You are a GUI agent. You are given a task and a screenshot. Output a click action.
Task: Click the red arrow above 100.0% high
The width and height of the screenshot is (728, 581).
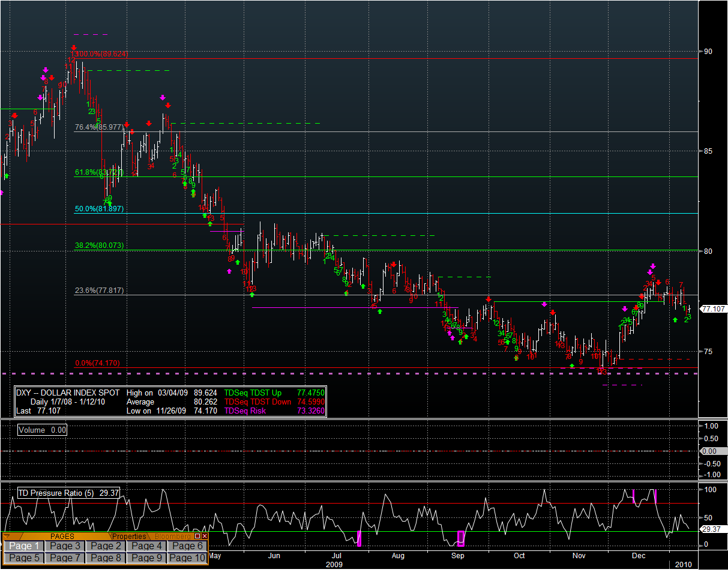point(73,48)
